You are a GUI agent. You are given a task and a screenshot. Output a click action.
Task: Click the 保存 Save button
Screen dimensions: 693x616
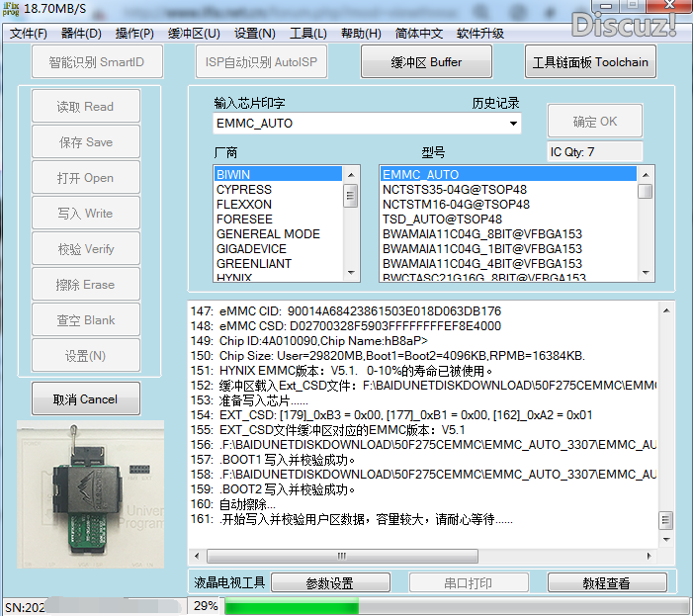(x=86, y=141)
